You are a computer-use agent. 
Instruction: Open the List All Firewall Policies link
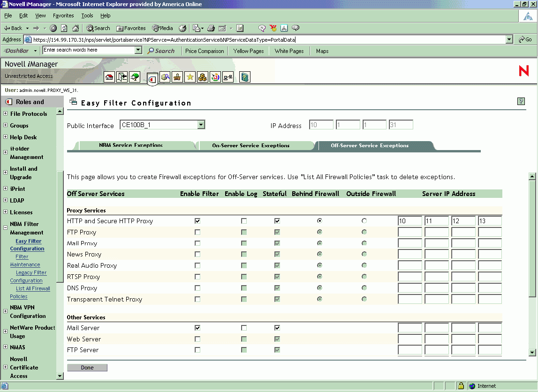(33, 288)
